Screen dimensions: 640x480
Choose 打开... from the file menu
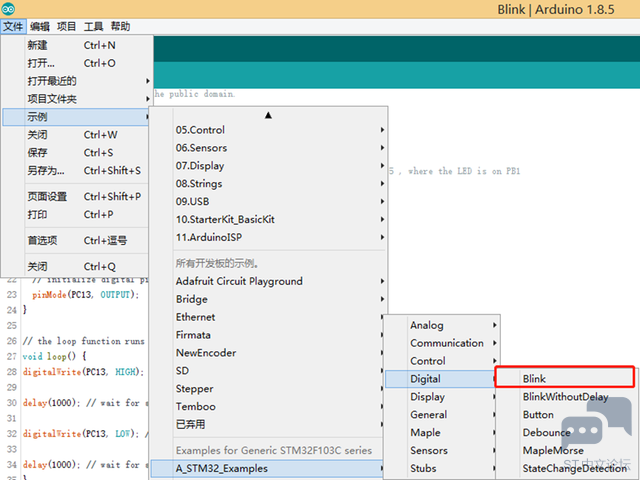[x=76, y=63]
